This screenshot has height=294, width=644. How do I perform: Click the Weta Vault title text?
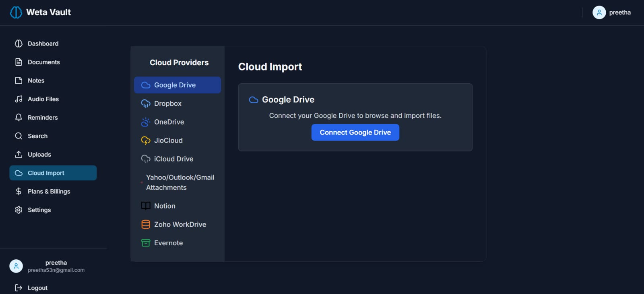point(49,12)
